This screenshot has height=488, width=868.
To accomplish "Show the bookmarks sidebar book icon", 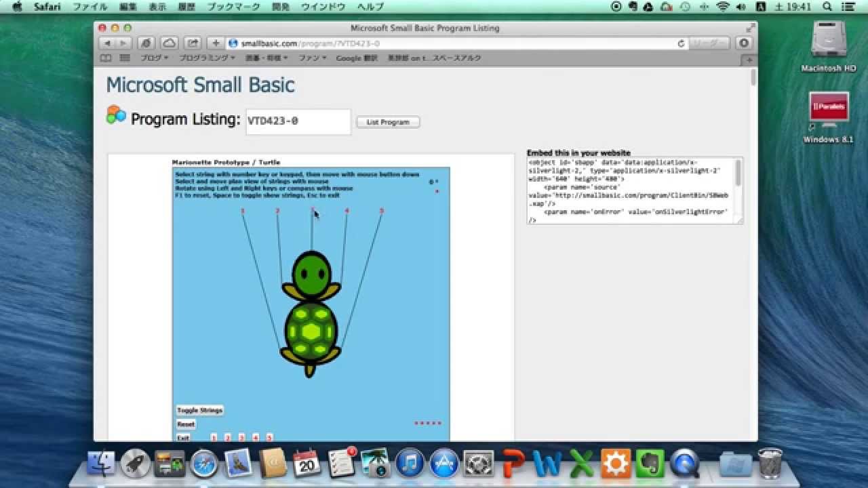I will (x=105, y=58).
